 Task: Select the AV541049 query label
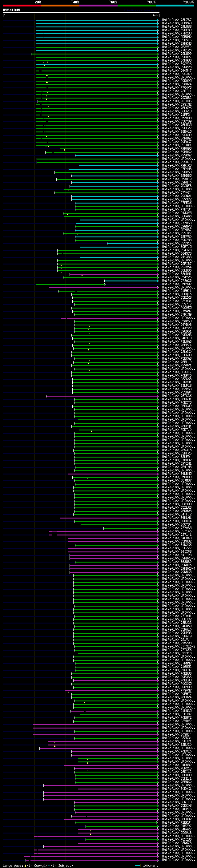11,10
